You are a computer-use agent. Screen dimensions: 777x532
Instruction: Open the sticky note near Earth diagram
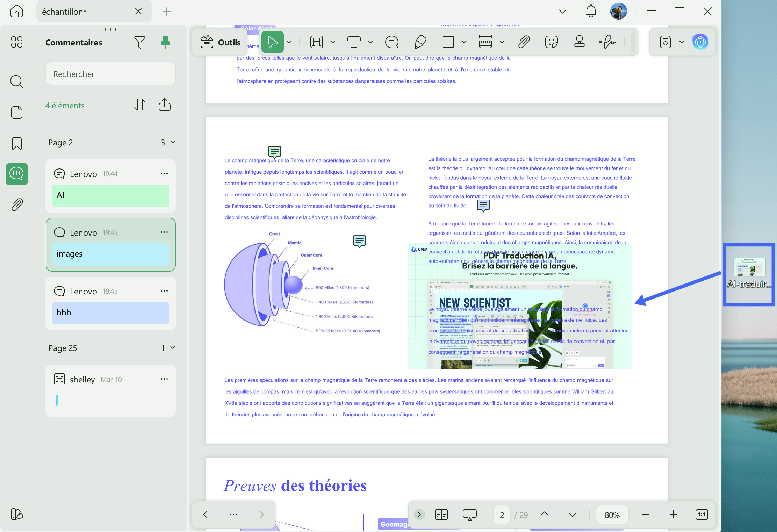[x=359, y=241]
